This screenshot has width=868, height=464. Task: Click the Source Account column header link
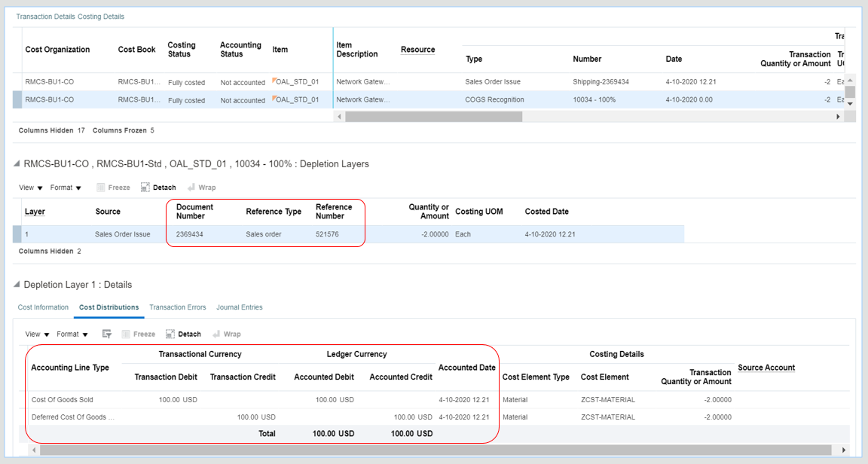[x=766, y=367]
